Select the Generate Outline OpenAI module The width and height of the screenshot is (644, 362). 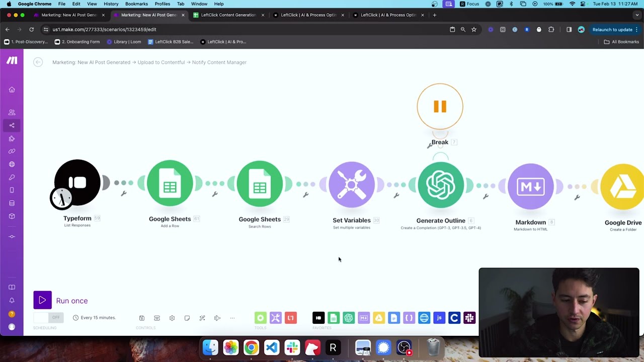coord(440,185)
